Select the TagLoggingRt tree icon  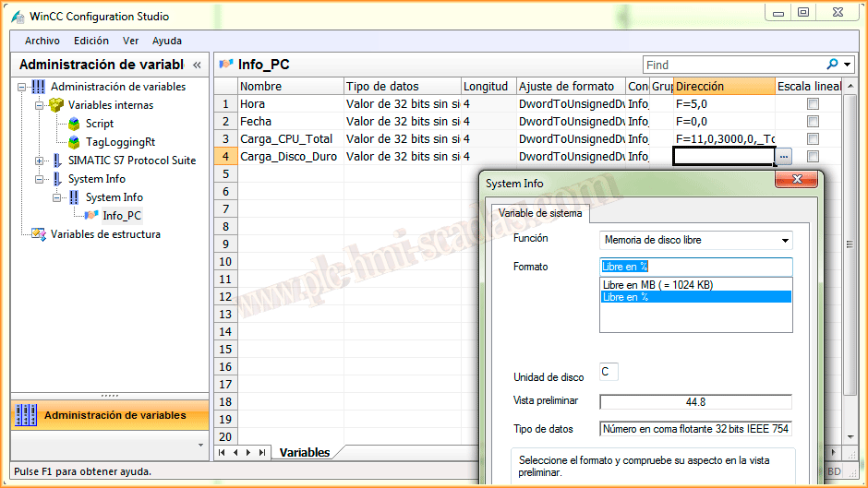[x=75, y=142]
